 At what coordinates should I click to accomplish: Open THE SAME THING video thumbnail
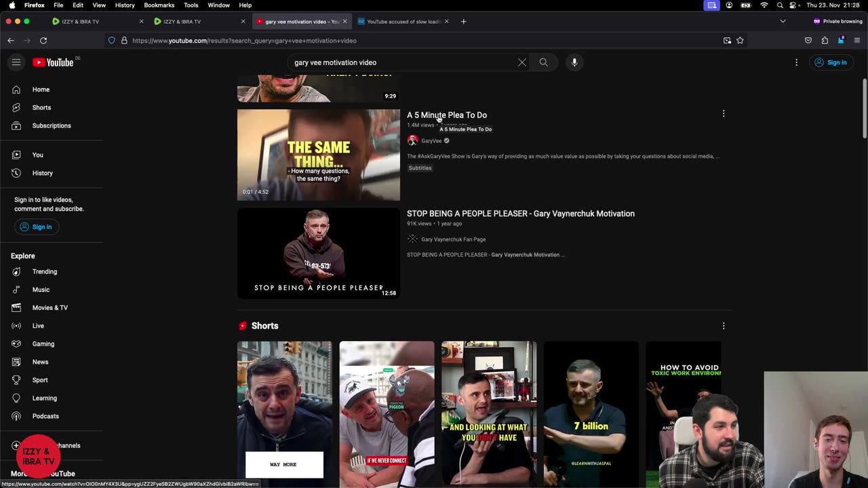point(319,155)
